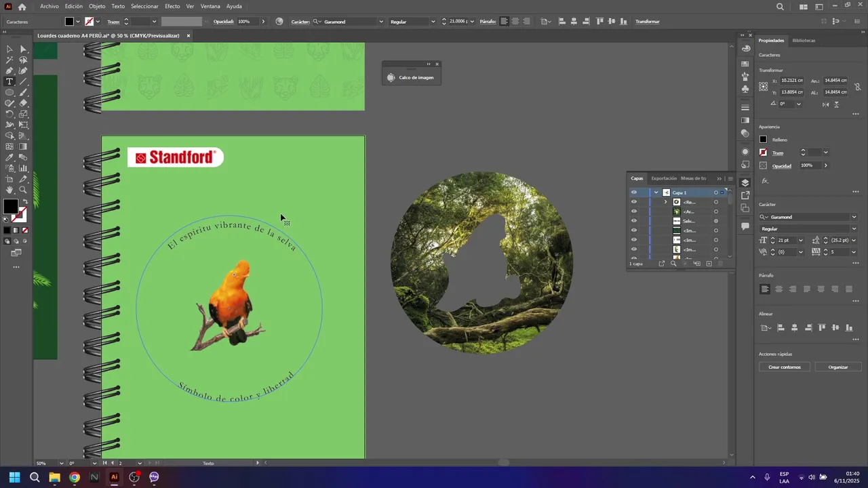Toggle constrain width and height proportions
The image size is (868, 488).
click(858, 86)
